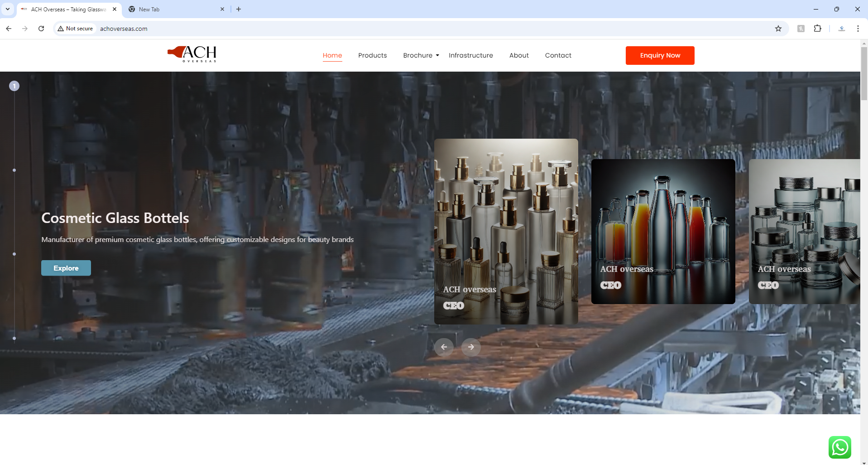Bookmark this page with the star icon
The width and height of the screenshot is (868, 465).
(x=778, y=29)
